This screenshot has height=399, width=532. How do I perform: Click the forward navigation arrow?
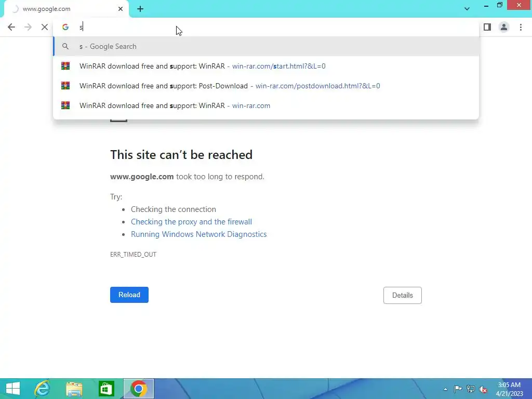coord(28,27)
